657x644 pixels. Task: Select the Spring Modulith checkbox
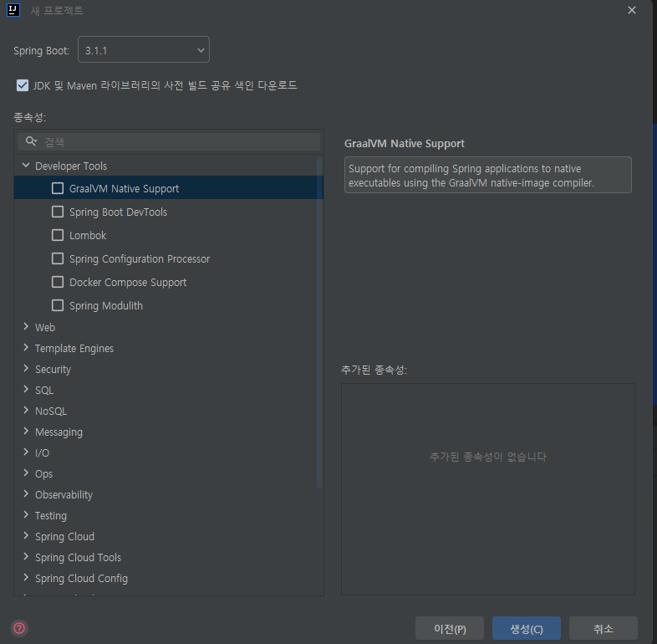coord(58,305)
